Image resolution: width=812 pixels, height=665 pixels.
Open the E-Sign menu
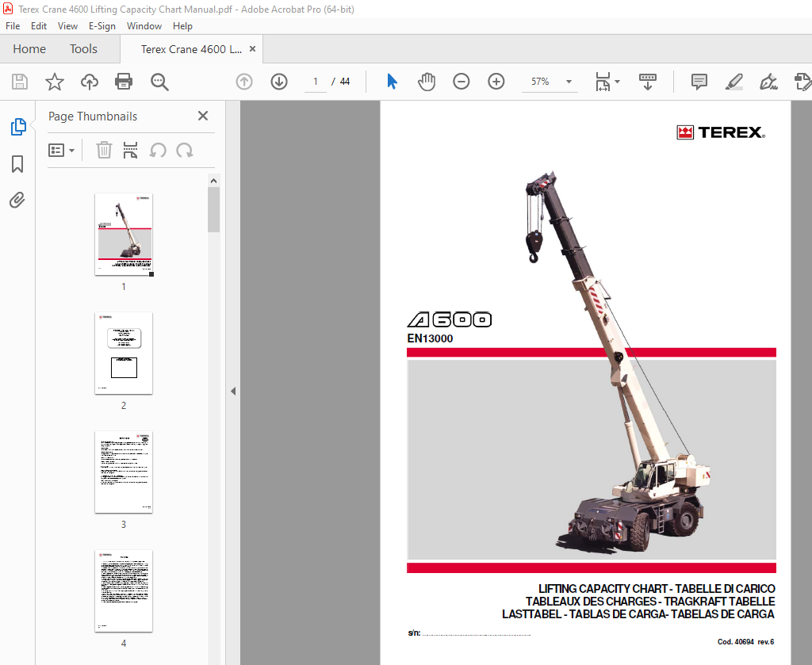(x=102, y=26)
